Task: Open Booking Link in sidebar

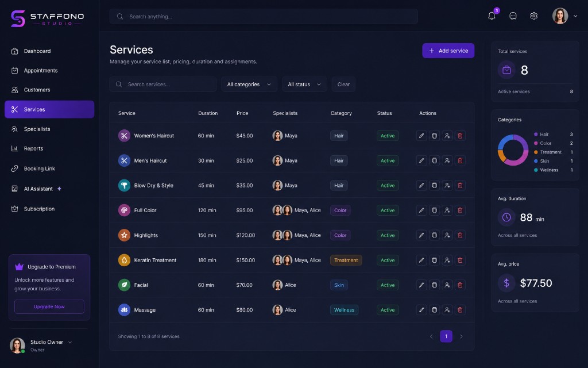Action: coord(49,168)
